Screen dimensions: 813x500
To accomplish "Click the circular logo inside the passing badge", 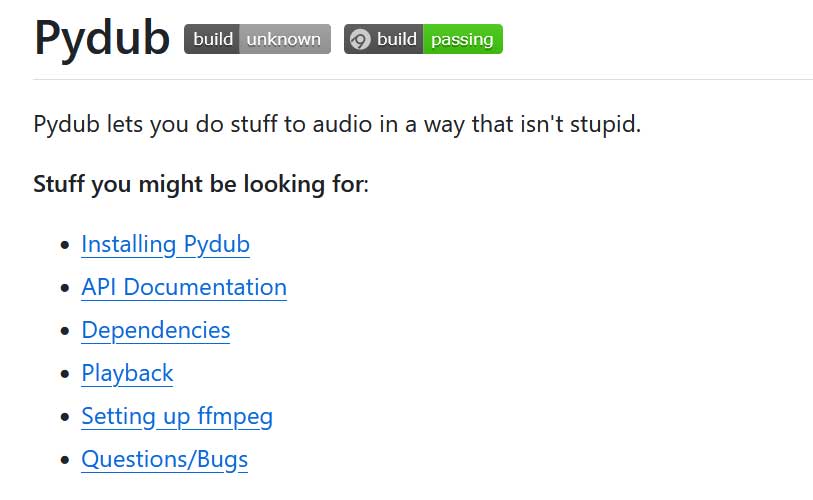I will (x=360, y=39).
